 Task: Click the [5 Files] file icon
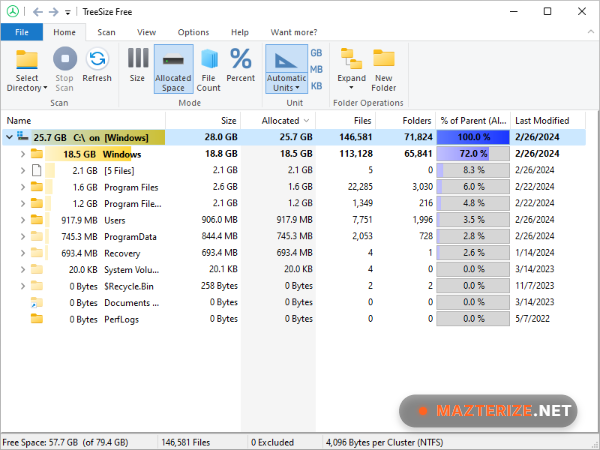click(x=36, y=170)
